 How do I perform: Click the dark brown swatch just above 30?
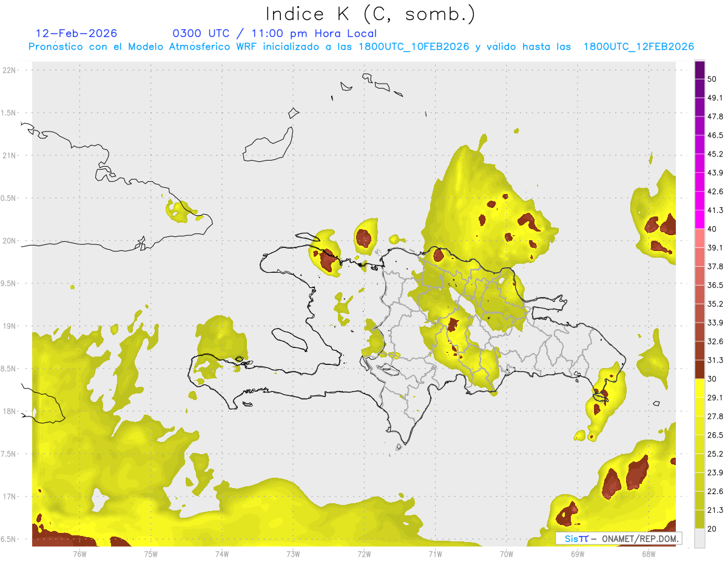700,369
